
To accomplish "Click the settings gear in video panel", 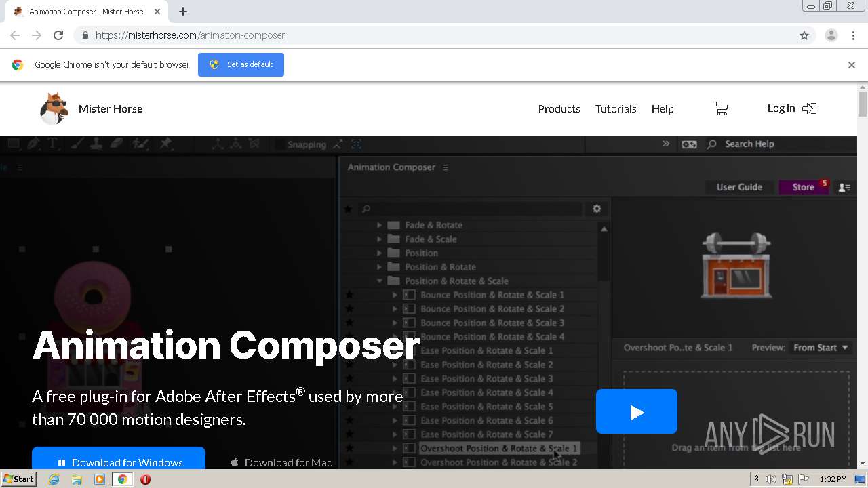I will point(597,209).
